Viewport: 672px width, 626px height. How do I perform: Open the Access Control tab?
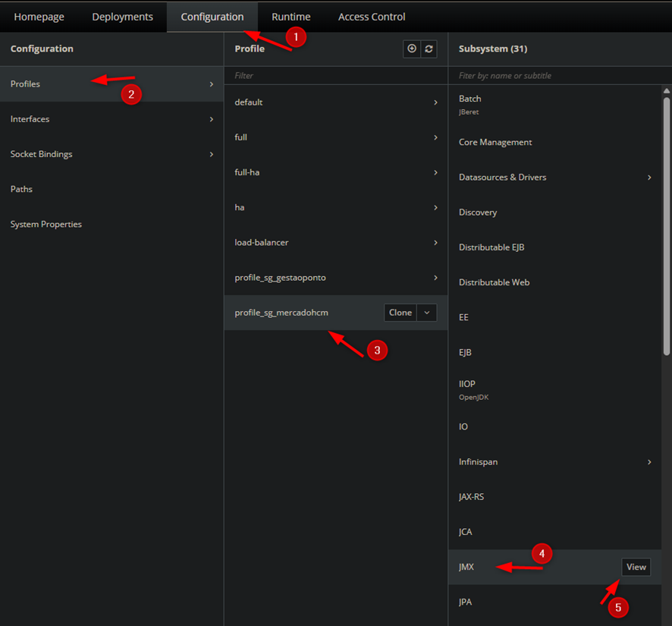[x=371, y=17]
